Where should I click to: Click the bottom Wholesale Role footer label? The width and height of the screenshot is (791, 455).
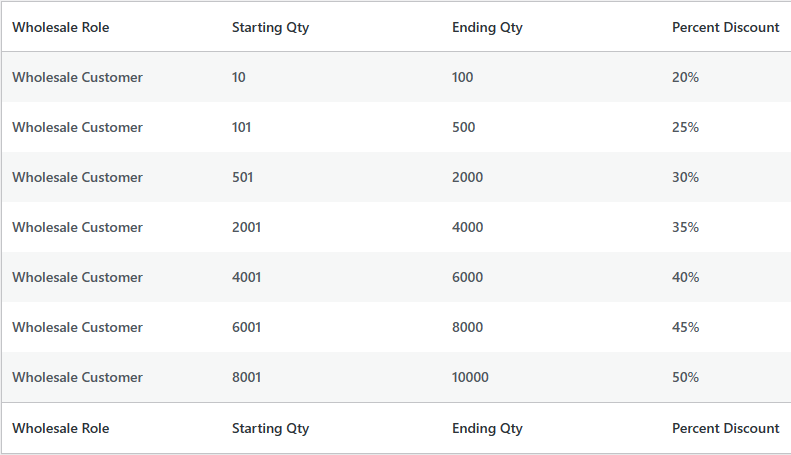61,428
